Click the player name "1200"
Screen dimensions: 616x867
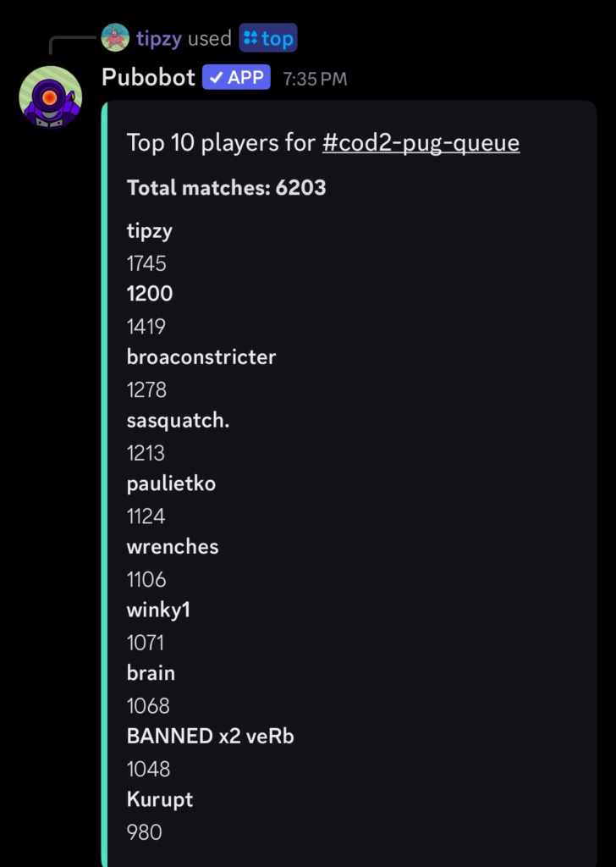pyautogui.click(x=149, y=294)
